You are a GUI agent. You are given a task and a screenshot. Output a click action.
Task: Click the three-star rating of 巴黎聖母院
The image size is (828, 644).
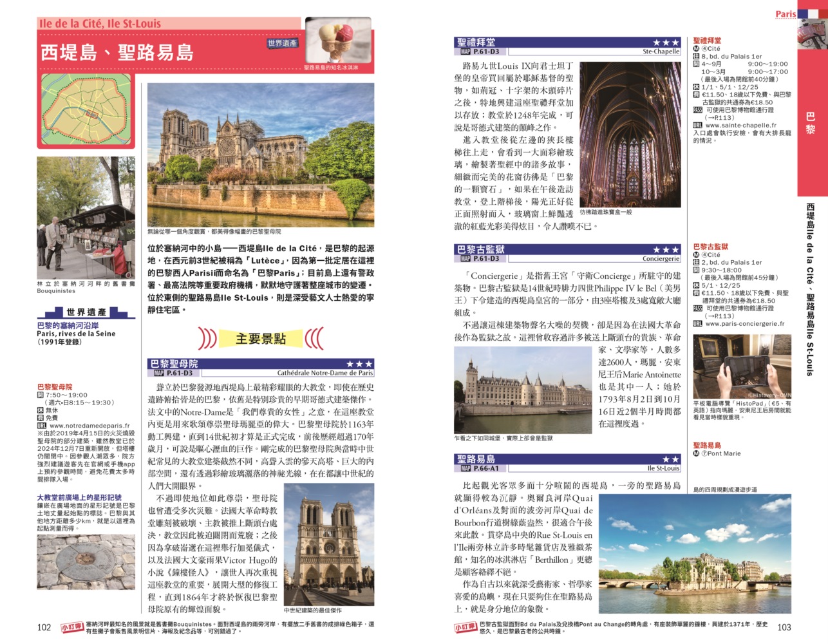359,365
